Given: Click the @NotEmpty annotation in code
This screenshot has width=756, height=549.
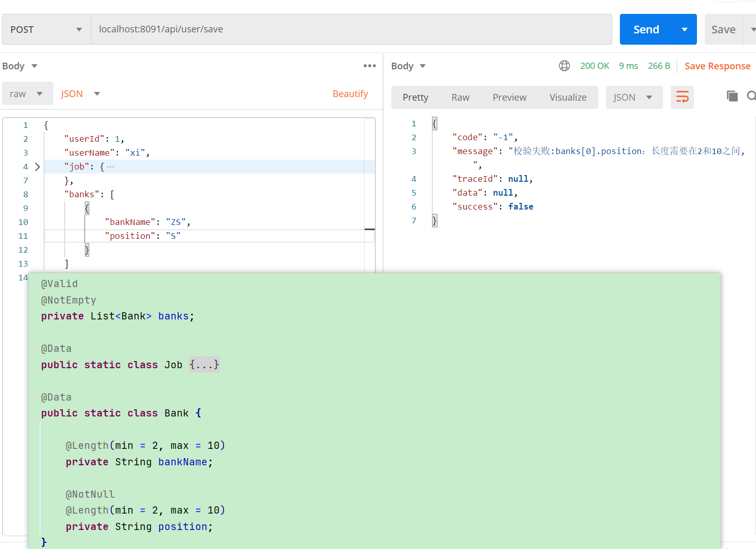Looking at the screenshot, I should click(x=69, y=300).
